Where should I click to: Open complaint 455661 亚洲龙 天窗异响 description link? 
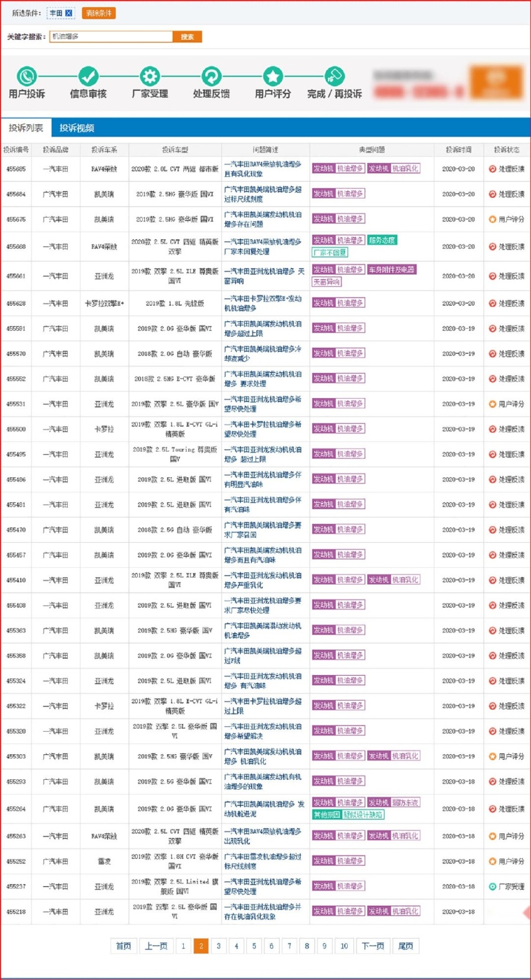coord(264,276)
